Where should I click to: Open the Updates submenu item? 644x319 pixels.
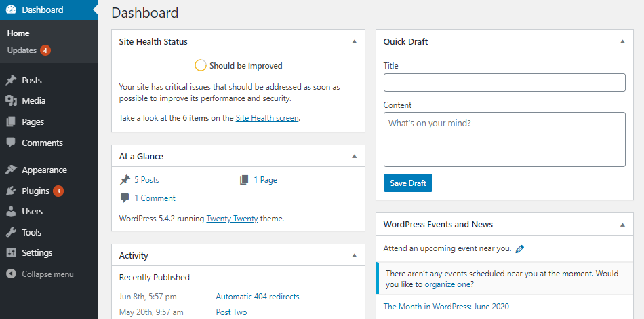point(22,50)
